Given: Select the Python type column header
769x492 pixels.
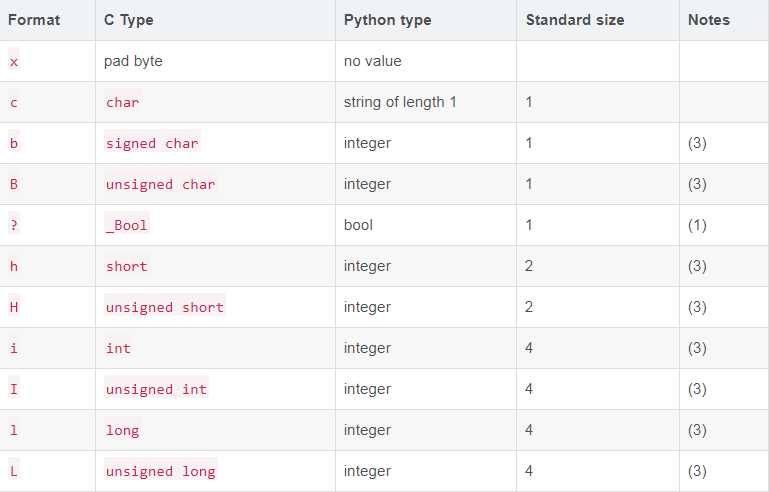Looking at the screenshot, I should click(x=387, y=20).
